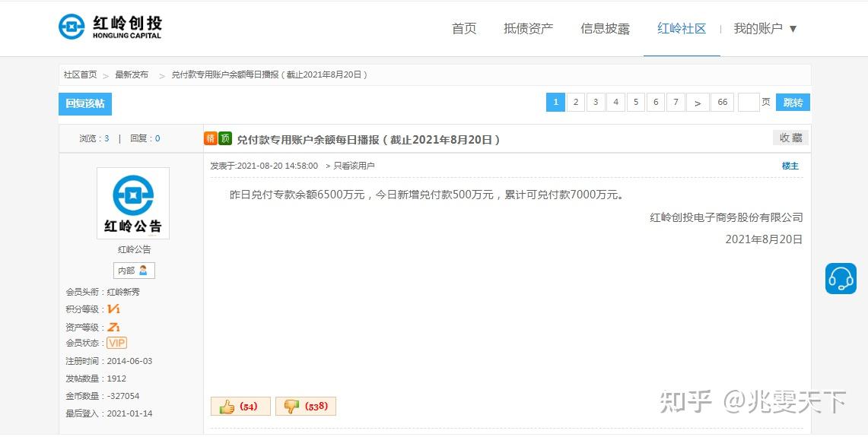The width and height of the screenshot is (868, 437).
Task: Go to page 7
Action: coord(676,103)
